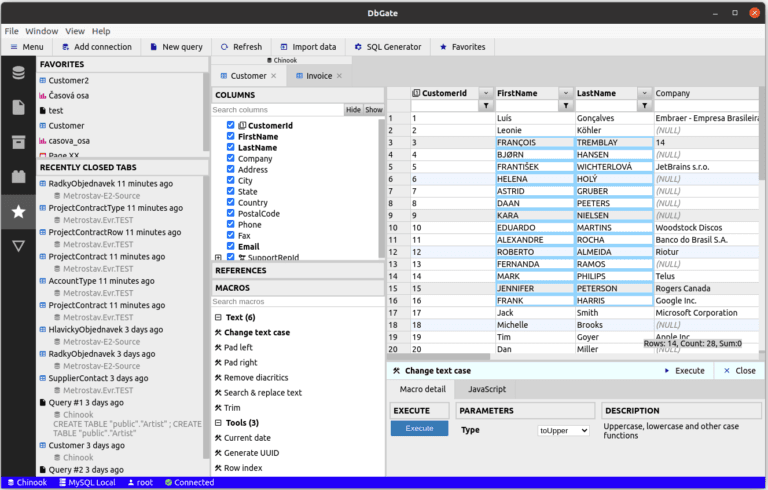The height and width of the screenshot is (490, 768).
Task: Open the File menu
Action: (x=11, y=31)
